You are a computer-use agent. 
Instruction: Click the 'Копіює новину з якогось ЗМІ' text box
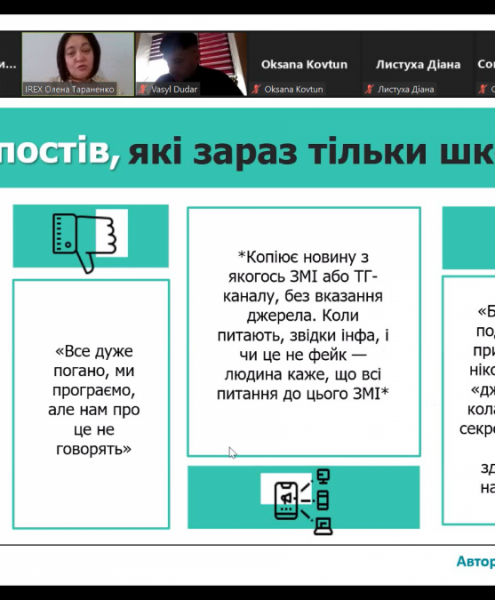click(304, 332)
